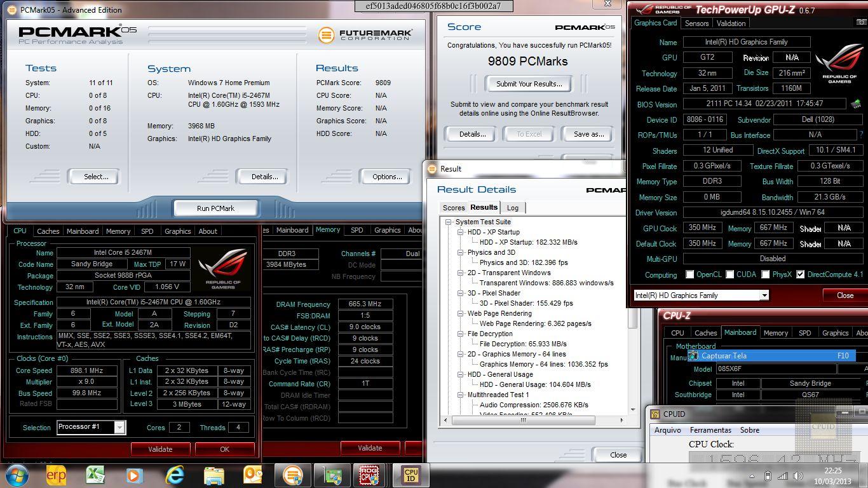Open the Scores tab in Result Details

click(x=454, y=208)
